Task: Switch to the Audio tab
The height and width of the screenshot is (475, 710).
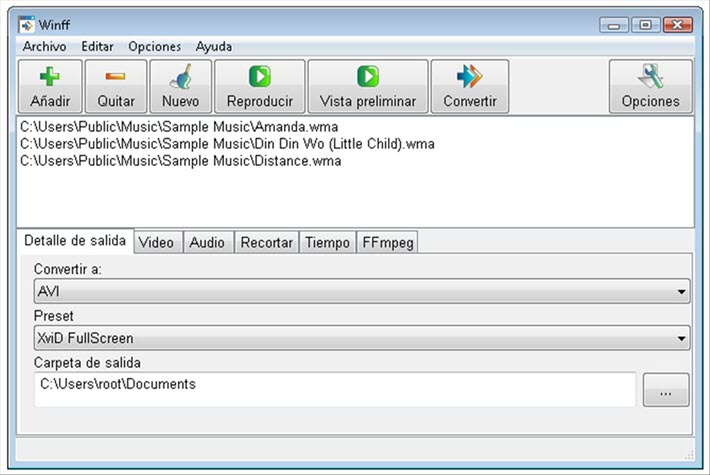Action: pyautogui.click(x=207, y=242)
